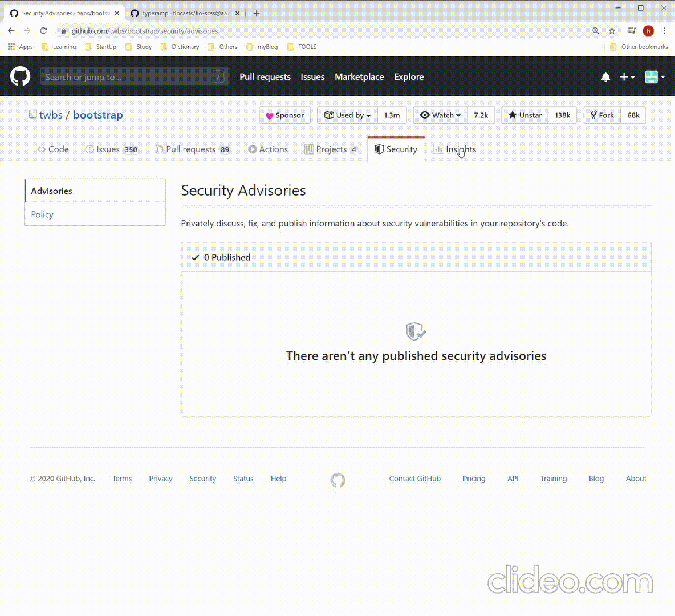Switch to the repository Issues tab
This screenshot has height=616, width=675.
112,149
